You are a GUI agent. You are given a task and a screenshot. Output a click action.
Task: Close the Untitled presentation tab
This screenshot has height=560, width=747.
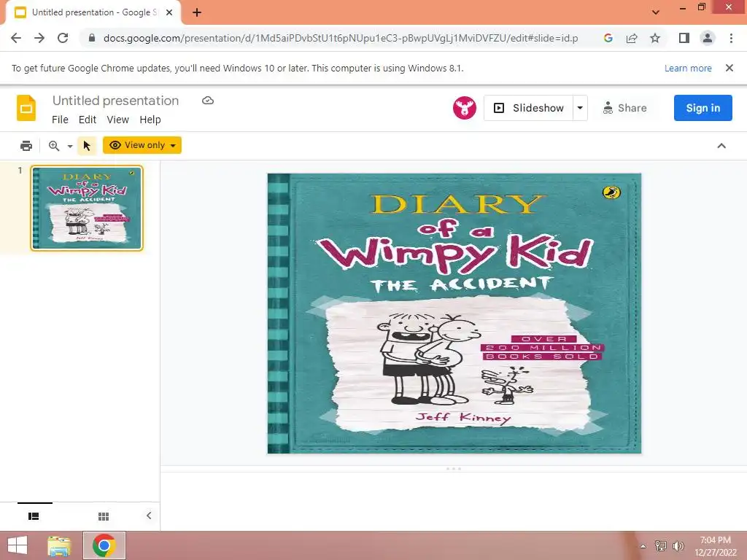click(x=169, y=12)
